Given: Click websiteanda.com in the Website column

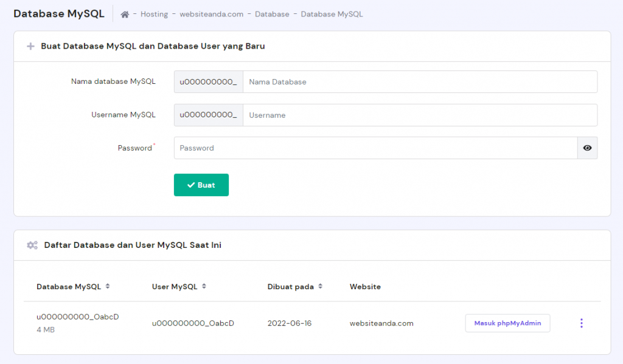Looking at the screenshot, I should coord(381,323).
